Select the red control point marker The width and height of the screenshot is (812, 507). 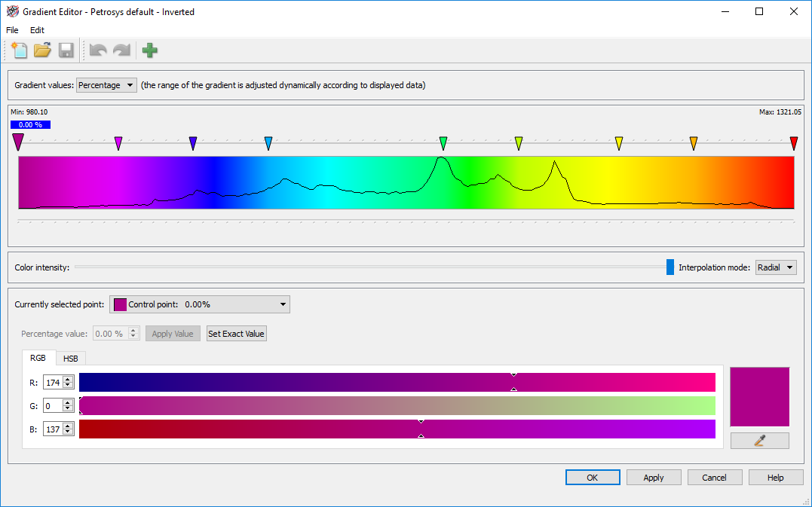point(793,142)
